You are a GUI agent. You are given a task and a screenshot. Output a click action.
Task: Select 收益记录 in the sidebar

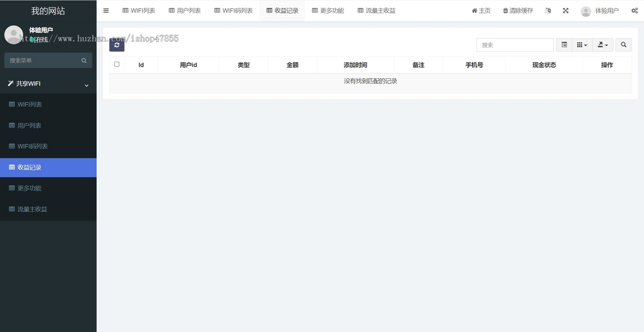48,167
